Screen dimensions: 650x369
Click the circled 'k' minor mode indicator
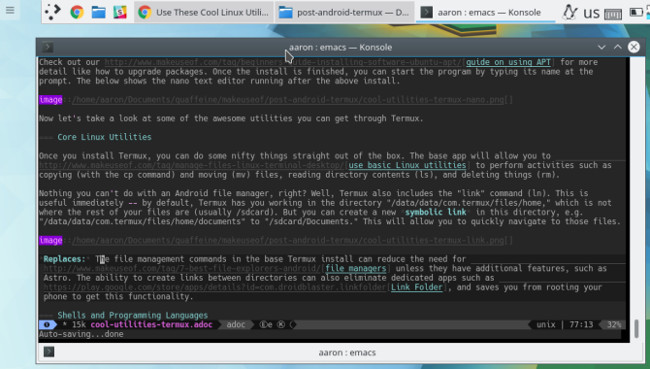281,325
